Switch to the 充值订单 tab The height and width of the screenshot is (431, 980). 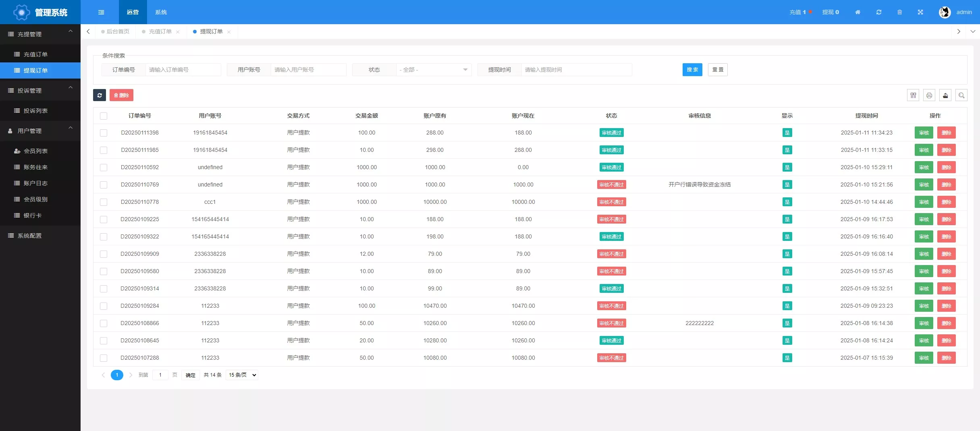pyautogui.click(x=160, y=31)
